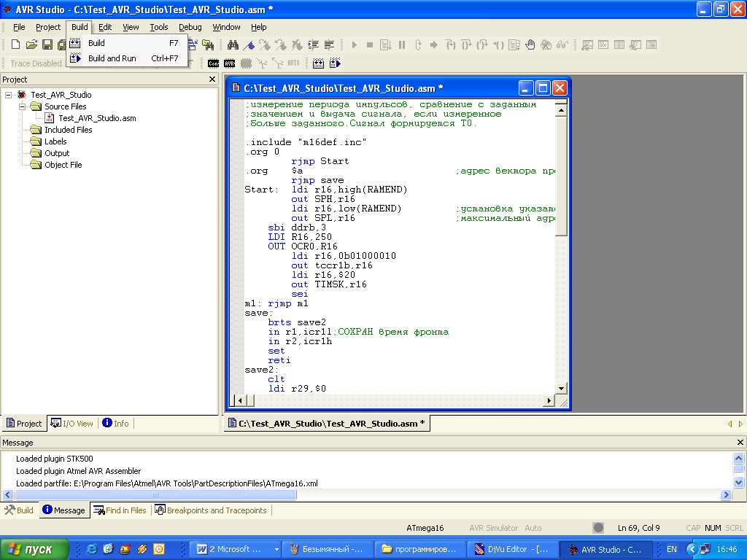
Task: Click the Show next statement arrow icon
Action: (433, 44)
